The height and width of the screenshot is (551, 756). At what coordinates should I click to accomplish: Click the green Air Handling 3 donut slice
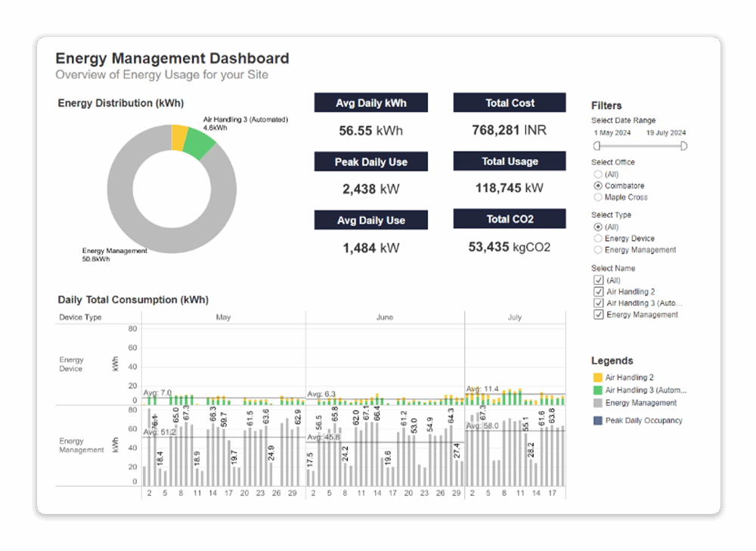(199, 143)
